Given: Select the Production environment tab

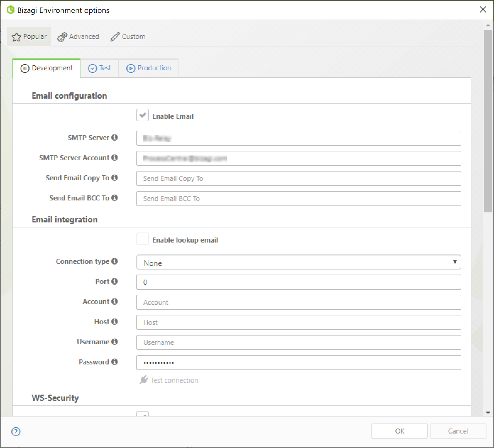Looking at the screenshot, I should [149, 68].
